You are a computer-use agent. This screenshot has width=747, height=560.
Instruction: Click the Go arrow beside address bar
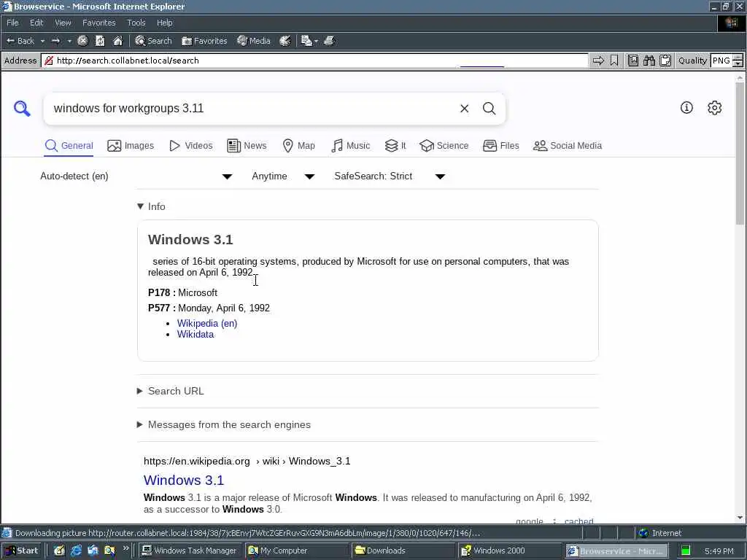(x=598, y=61)
